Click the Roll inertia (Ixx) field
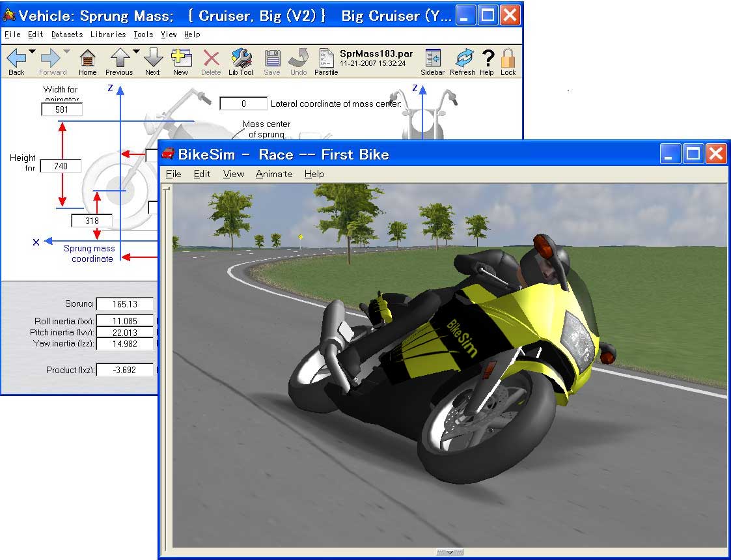This screenshot has width=731, height=560. tap(125, 321)
